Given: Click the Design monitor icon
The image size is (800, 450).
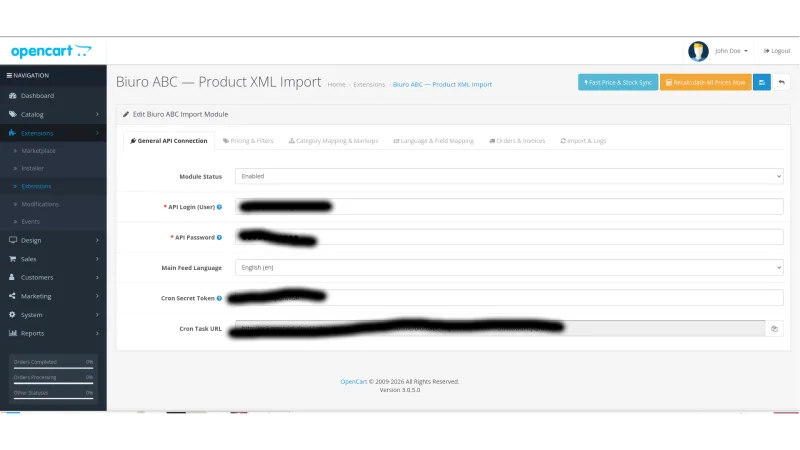Looking at the screenshot, I should (13, 240).
